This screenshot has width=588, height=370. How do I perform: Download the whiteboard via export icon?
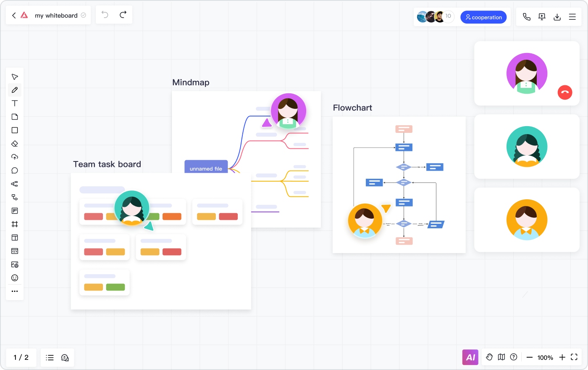(x=557, y=17)
